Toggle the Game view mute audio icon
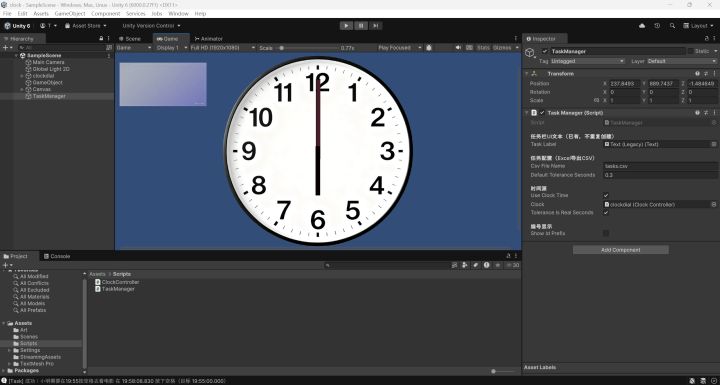 (458, 48)
